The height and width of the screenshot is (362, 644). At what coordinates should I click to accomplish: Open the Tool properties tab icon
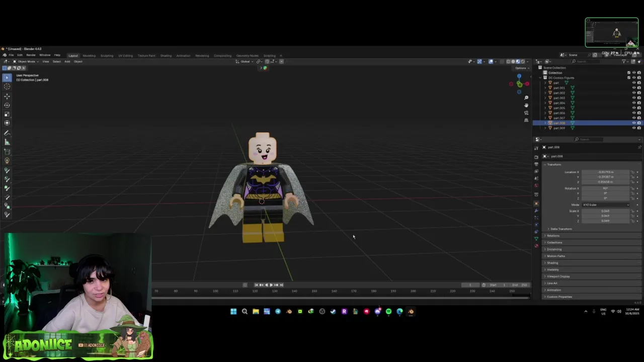[536, 148]
